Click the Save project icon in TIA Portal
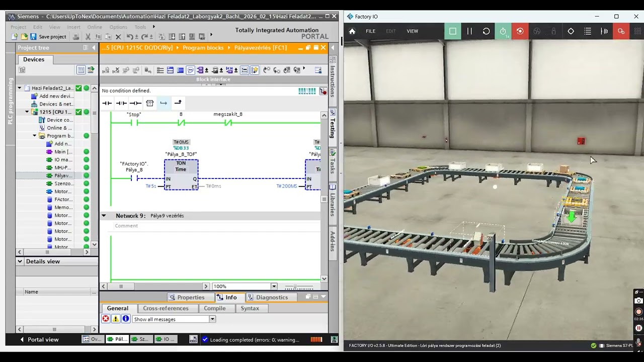The width and height of the screenshot is (644, 362). [33, 37]
